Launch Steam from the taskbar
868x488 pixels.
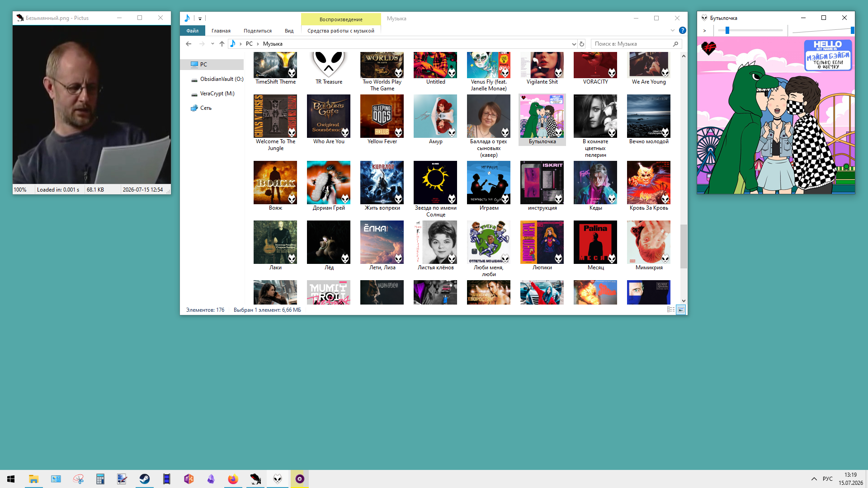click(145, 479)
